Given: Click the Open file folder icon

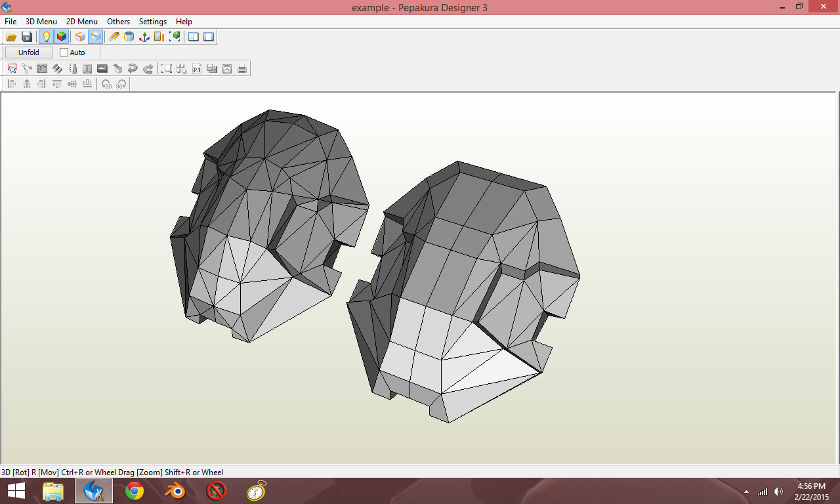Looking at the screenshot, I should coord(11,37).
